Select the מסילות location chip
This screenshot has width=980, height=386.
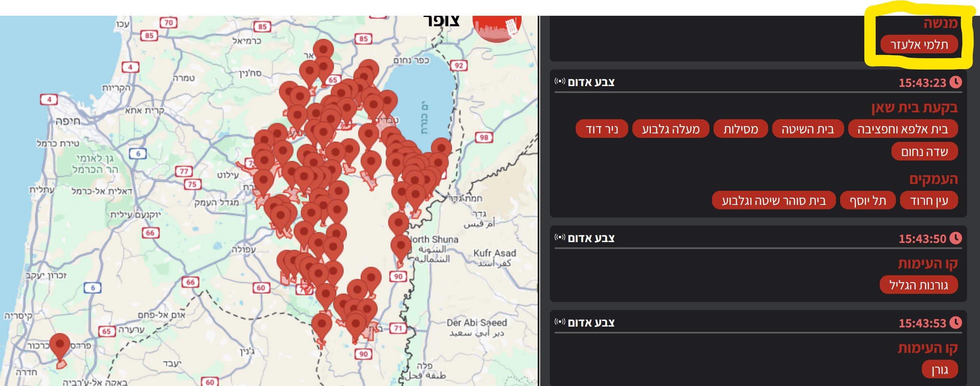click(741, 129)
